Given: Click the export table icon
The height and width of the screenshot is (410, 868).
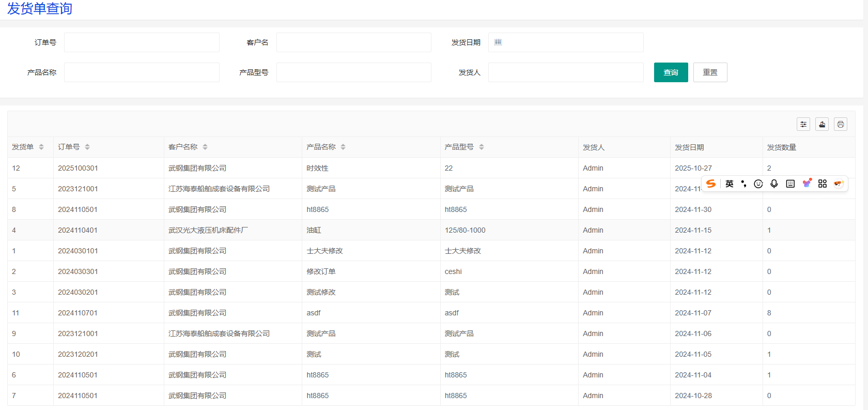Looking at the screenshot, I should click(x=822, y=124).
